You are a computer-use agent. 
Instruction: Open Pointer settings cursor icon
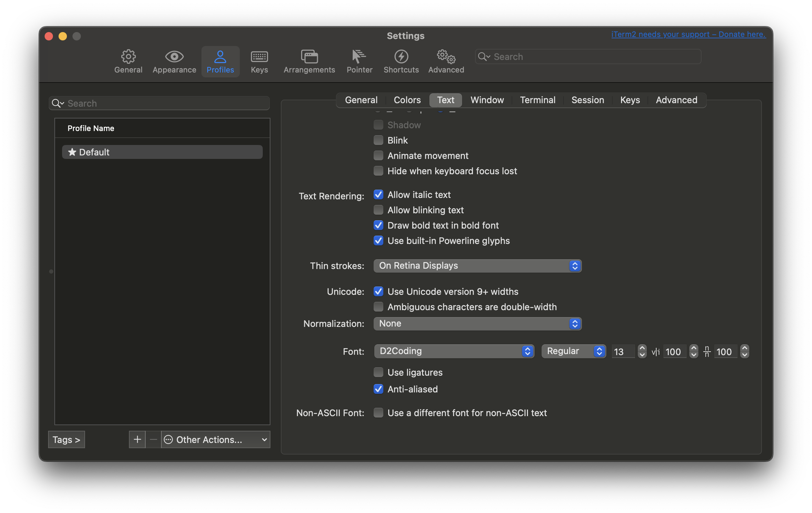click(359, 57)
